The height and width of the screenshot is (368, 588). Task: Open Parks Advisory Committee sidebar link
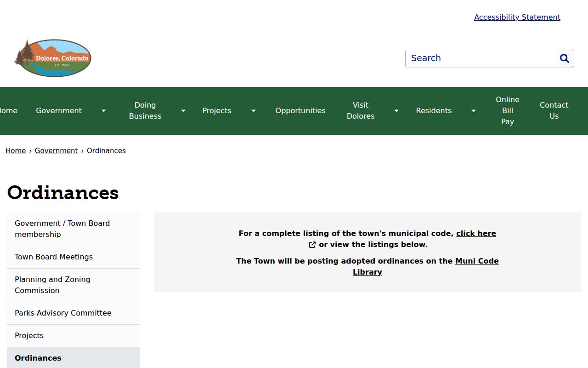tap(73, 313)
